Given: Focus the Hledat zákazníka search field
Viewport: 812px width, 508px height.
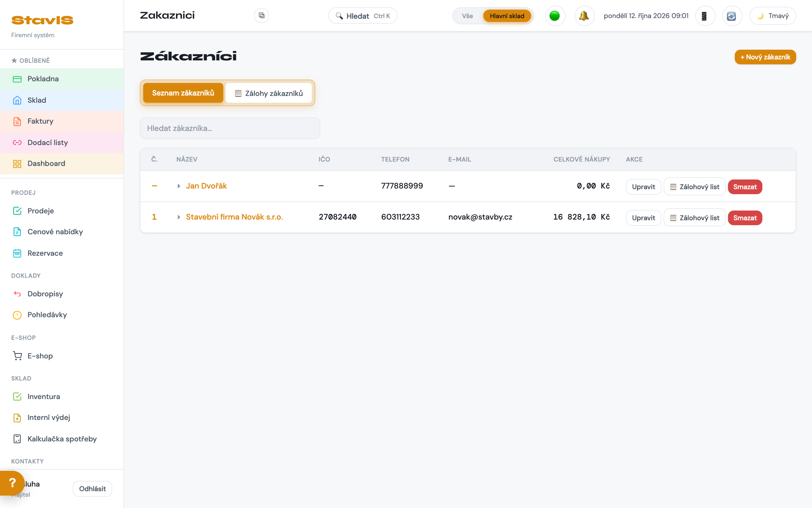Looking at the screenshot, I should (x=230, y=128).
